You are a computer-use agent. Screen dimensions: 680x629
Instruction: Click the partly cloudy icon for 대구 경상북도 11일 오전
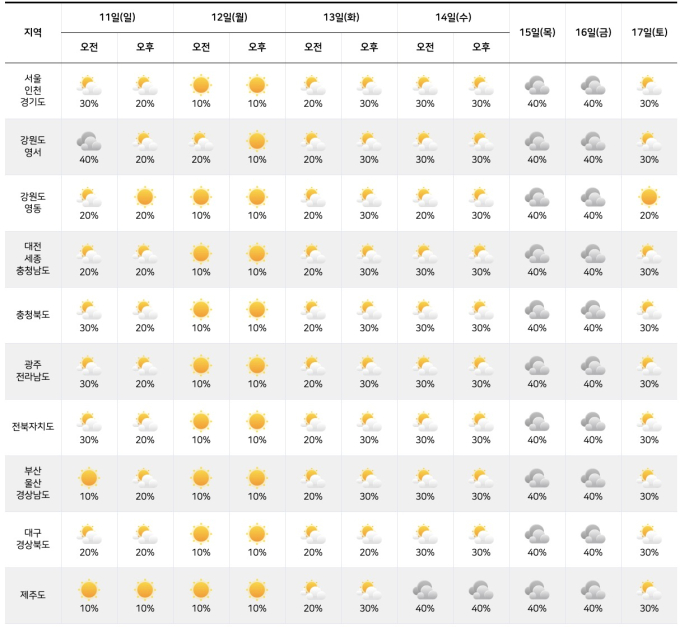(x=89, y=534)
